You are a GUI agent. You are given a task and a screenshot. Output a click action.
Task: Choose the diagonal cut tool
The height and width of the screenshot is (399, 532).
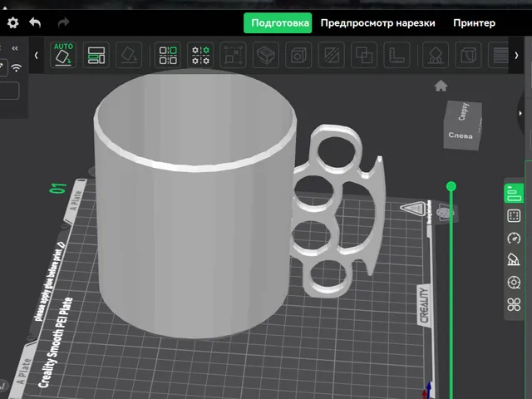point(331,55)
